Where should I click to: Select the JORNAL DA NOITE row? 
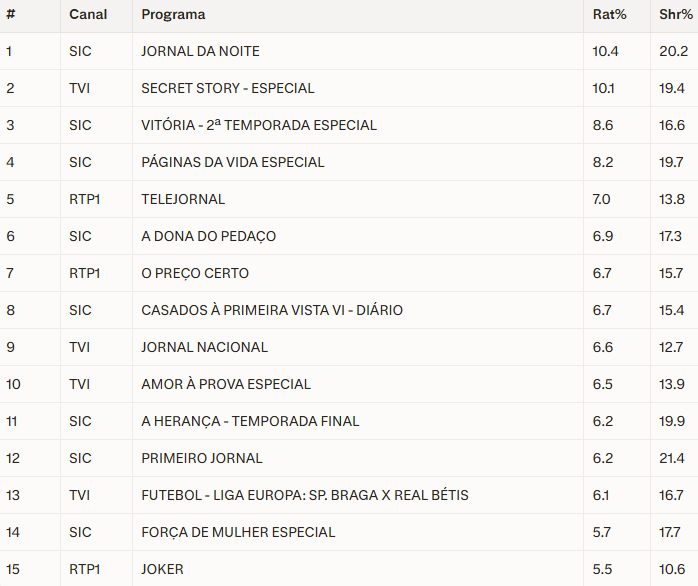click(200, 51)
